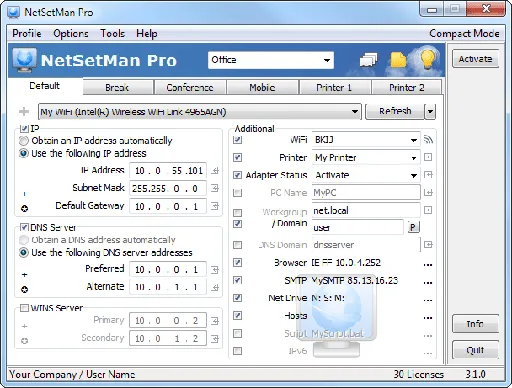Open the Options menu
This screenshot has height=388, width=512.
click(x=71, y=33)
